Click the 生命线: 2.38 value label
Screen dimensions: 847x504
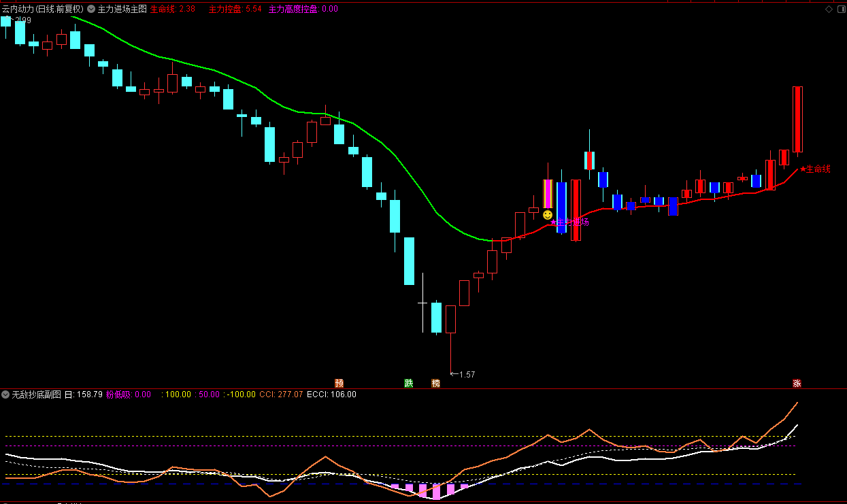click(172, 9)
